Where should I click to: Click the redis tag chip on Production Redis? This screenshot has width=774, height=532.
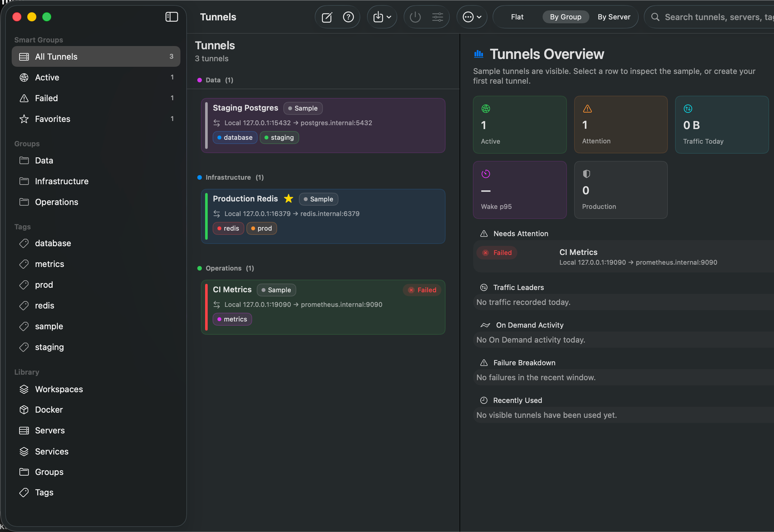tap(228, 228)
